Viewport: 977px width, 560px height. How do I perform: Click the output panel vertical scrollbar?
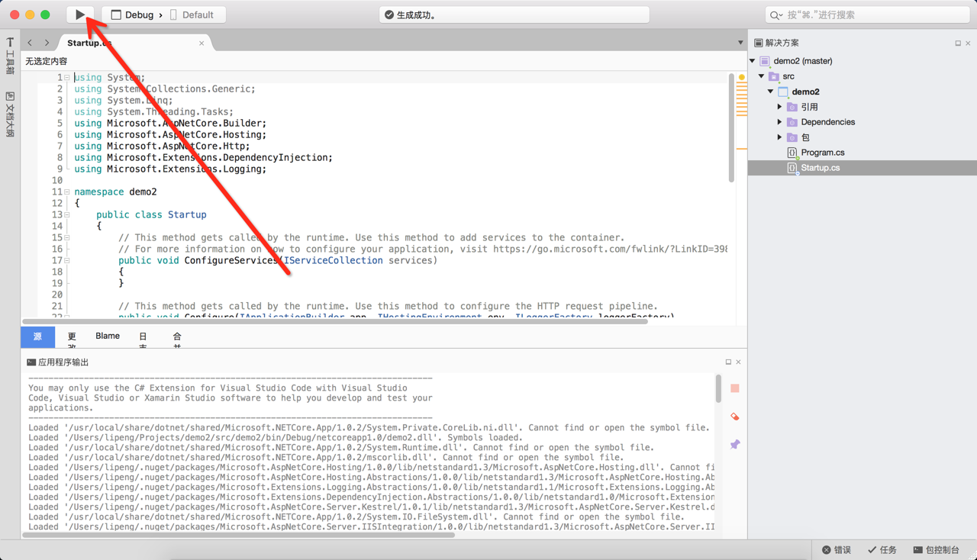[718, 389]
